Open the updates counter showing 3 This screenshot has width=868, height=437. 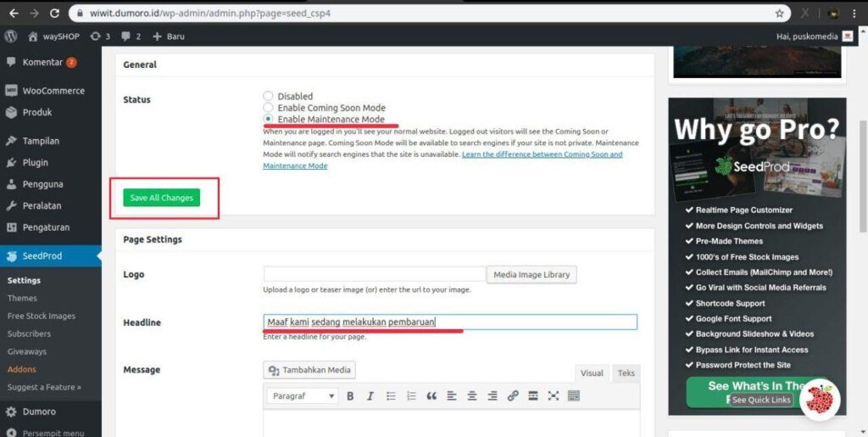click(100, 36)
